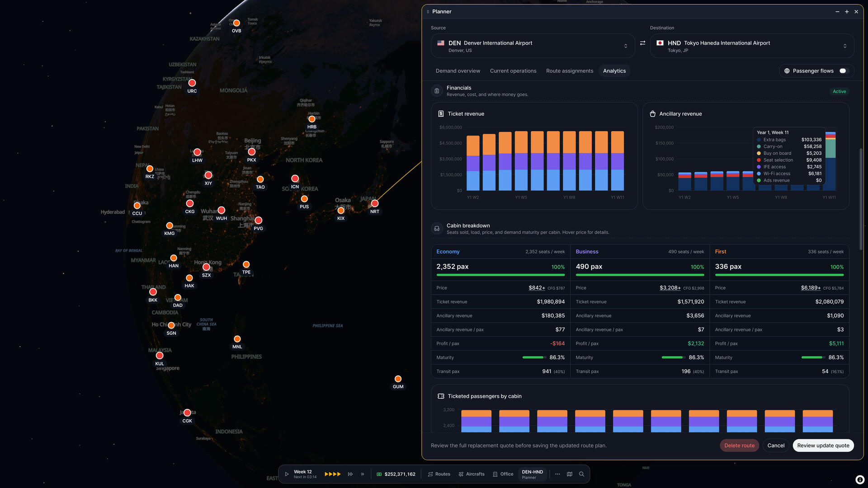Select the URC airport marker on map
The width and height of the screenshot is (868, 488).
pyautogui.click(x=192, y=83)
